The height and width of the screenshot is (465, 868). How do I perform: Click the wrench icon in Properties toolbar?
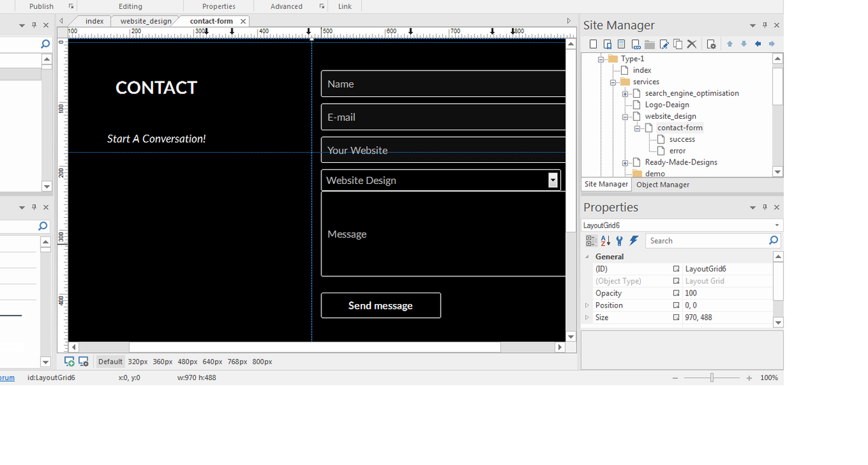click(x=619, y=241)
